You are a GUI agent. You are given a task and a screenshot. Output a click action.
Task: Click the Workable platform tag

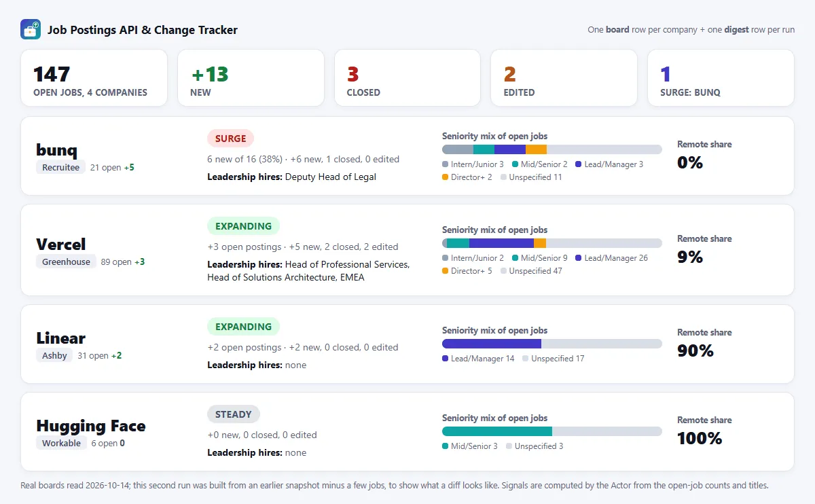point(61,444)
